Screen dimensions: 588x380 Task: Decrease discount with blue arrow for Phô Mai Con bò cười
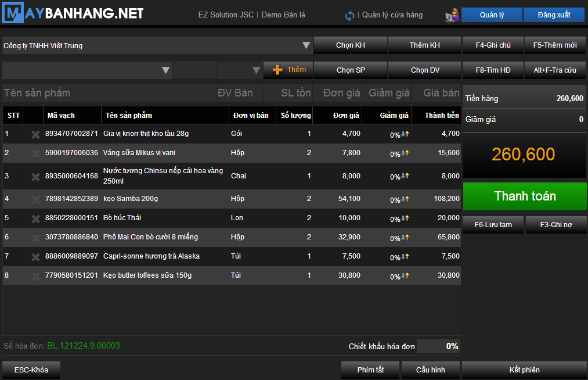(x=402, y=238)
